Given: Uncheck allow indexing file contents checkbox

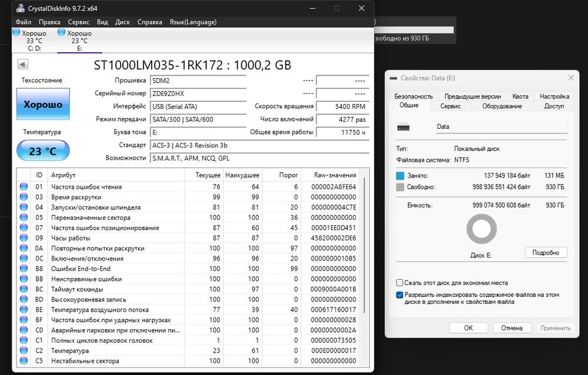Looking at the screenshot, I should [400, 294].
